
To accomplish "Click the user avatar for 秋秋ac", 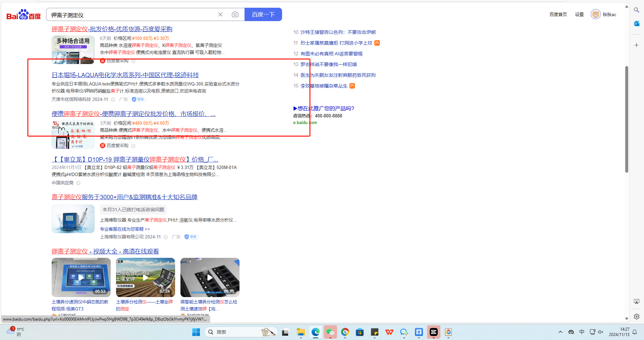I will [595, 14].
